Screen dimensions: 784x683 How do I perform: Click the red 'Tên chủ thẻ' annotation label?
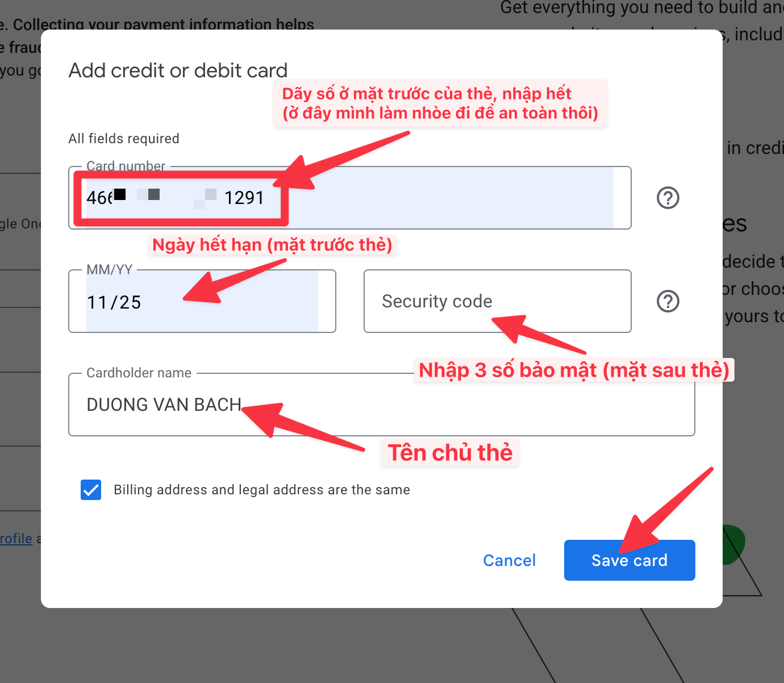[450, 453]
